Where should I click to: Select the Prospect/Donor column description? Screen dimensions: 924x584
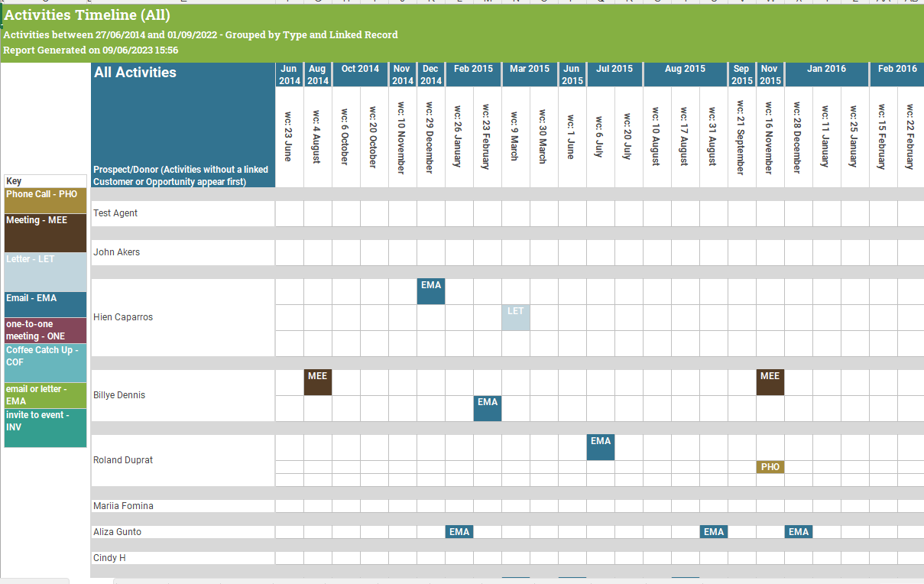[181, 176]
